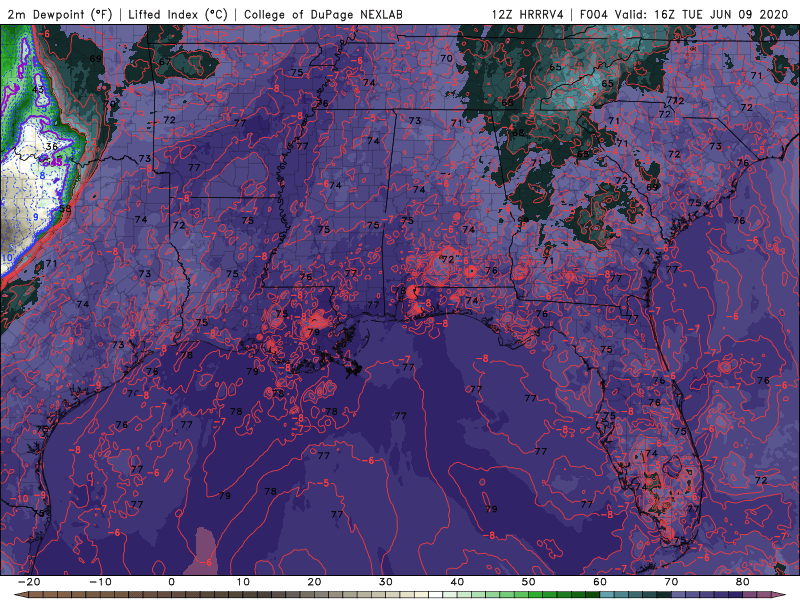Select the '12Z HRRRV4' model run label

pos(527,14)
